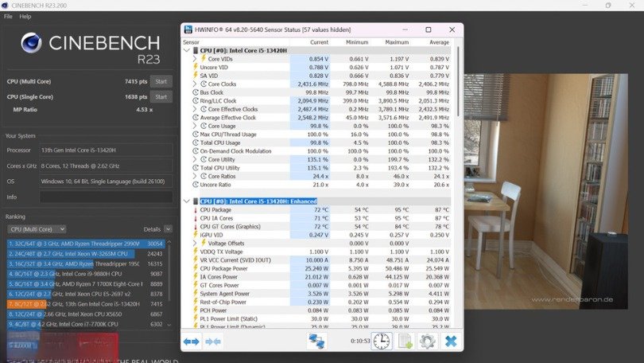Click the Cinebench app icon in the title bar
Image resolution: width=644 pixels, height=363 pixels.
5,6
